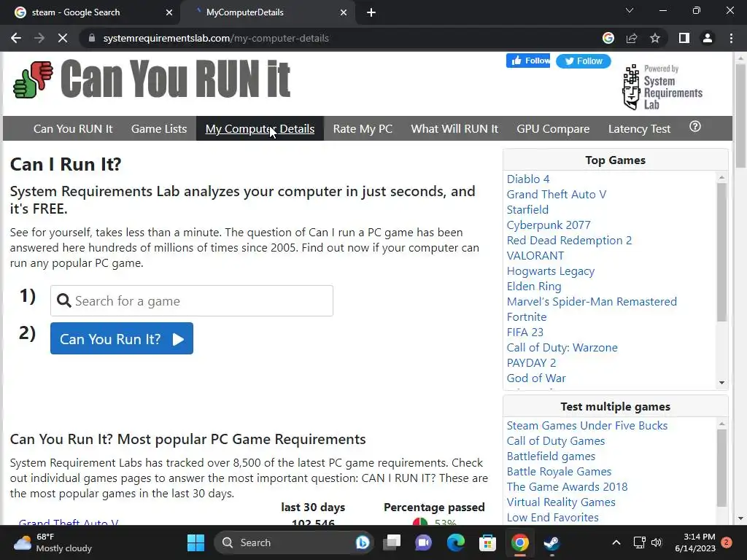
Task: Open My Computer Details menu item
Action: [260, 128]
